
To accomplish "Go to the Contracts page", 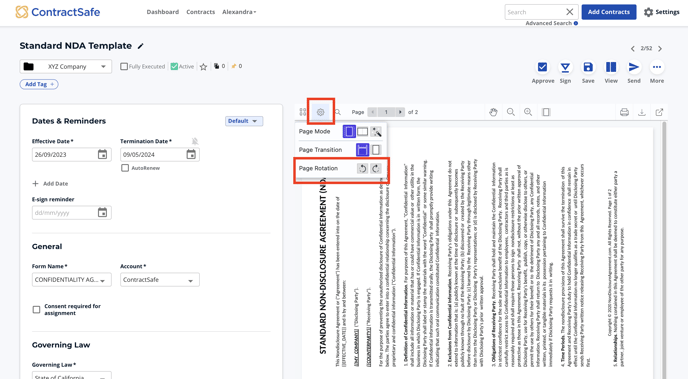I will (201, 12).
